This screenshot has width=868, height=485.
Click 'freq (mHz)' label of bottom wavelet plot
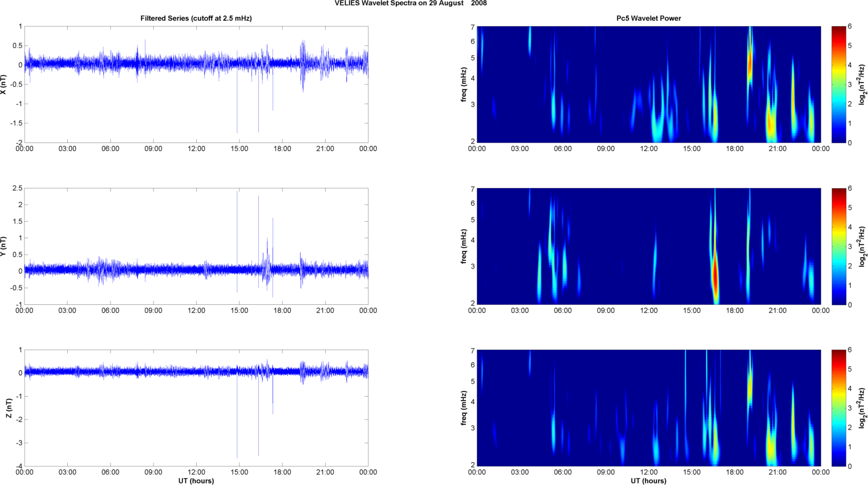pyautogui.click(x=464, y=408)
